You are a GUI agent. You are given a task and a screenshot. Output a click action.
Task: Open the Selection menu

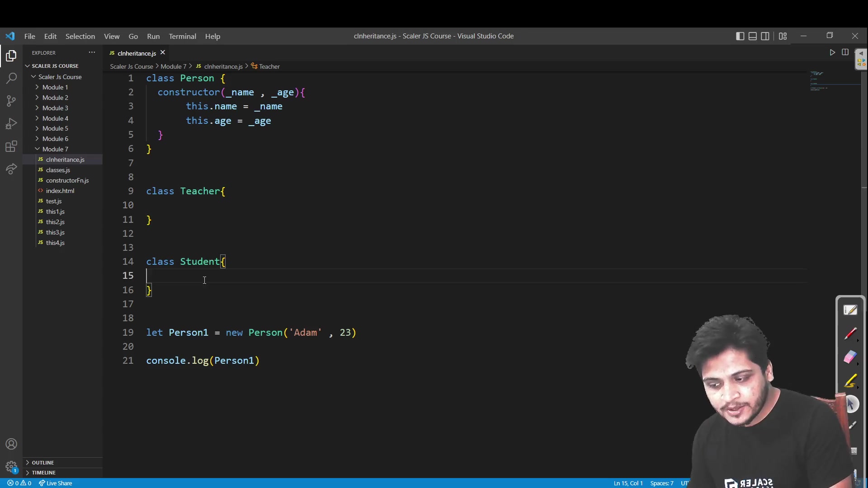[x=80, y=36]
